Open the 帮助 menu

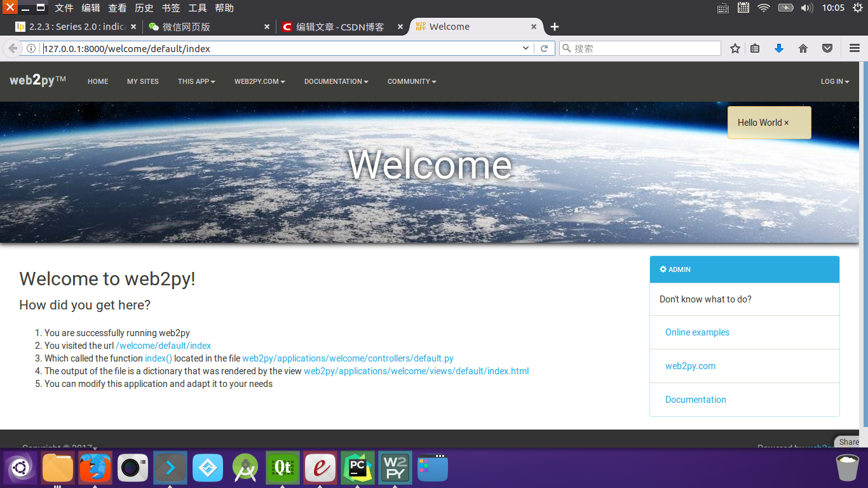point(224,8)
